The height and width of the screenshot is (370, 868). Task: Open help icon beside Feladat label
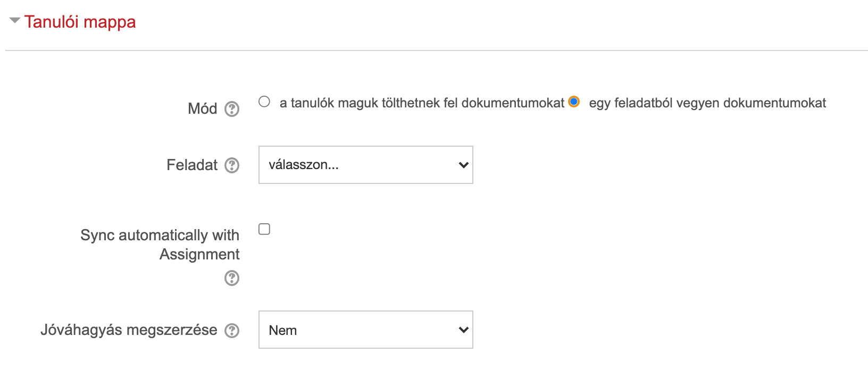(x=232, y=165)
